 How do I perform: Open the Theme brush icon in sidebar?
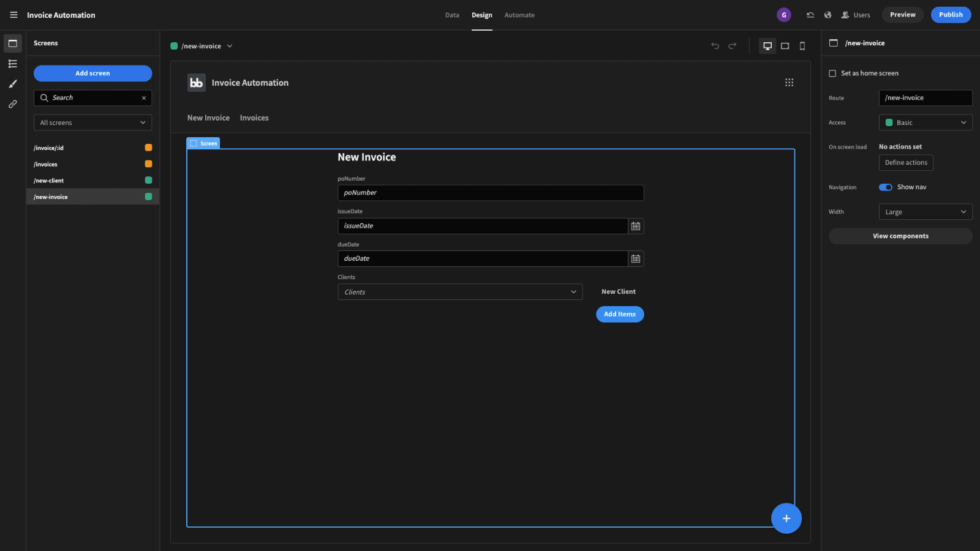[13, 84]
